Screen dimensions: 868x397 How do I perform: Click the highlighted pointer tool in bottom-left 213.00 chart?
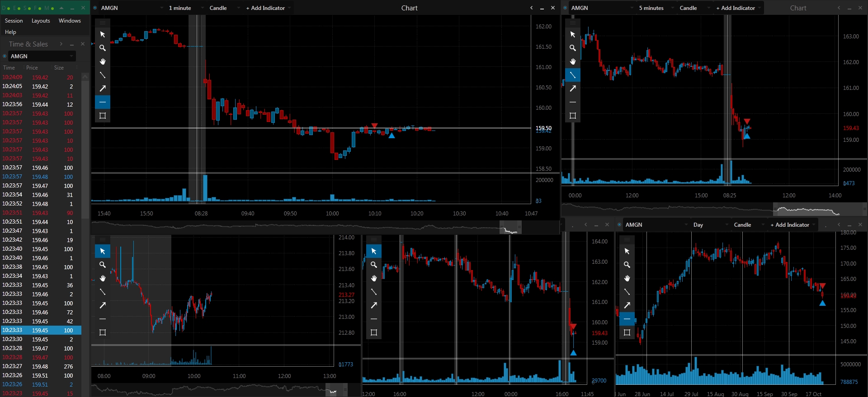pos(103,251)
